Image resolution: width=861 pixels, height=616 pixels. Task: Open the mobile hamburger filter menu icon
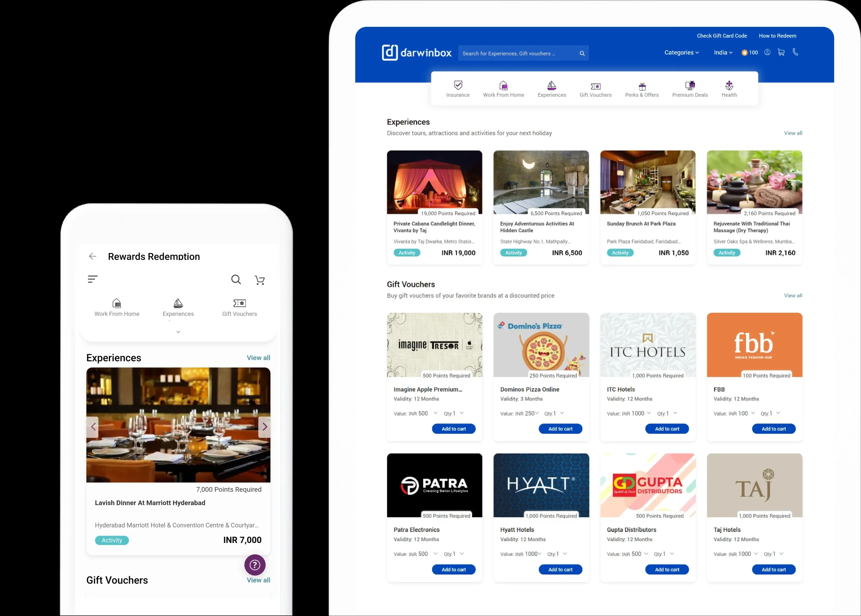(x=93, y=279)
